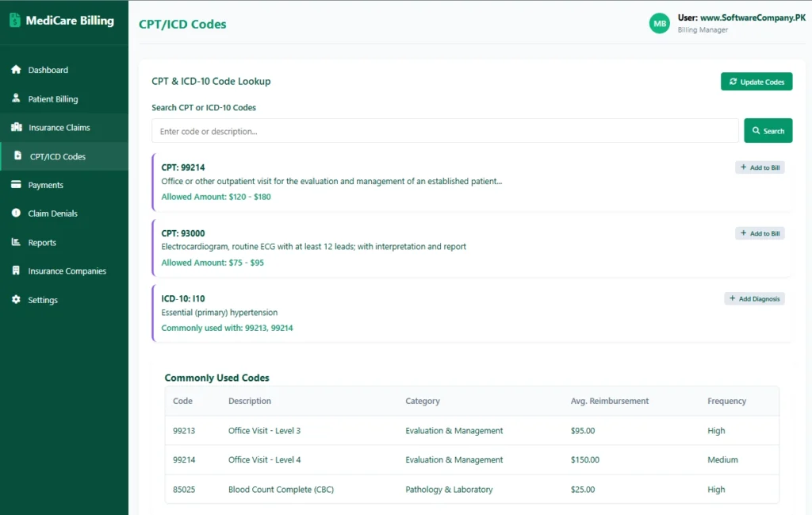Add CPT 93000 to bill
The image size is (812, 515).
[x=760, y=233]
